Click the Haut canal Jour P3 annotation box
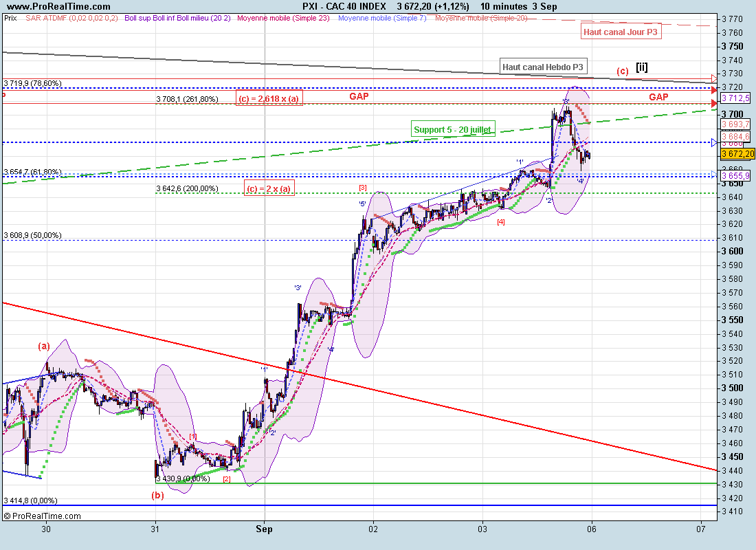The width and height of the screenshot is (756, 550). tap(621, 32)
